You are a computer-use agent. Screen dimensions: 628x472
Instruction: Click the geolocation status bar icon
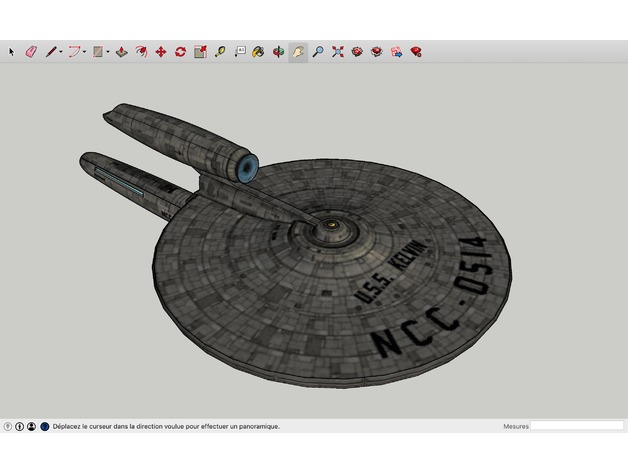click(8, 426)
